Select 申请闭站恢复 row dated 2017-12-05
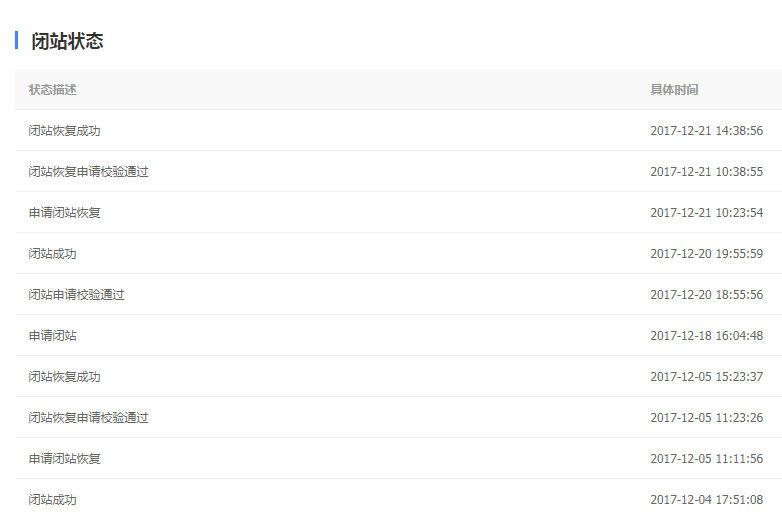 [398, 458]
